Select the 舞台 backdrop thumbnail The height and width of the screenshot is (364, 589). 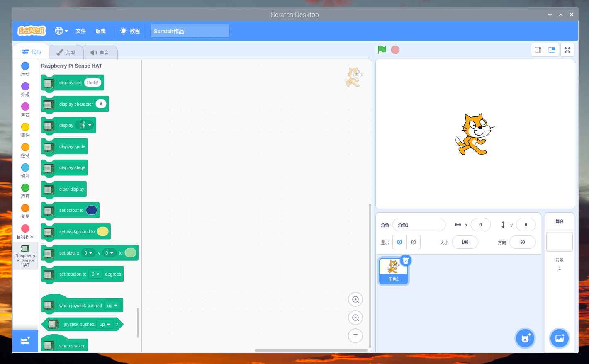560,242
